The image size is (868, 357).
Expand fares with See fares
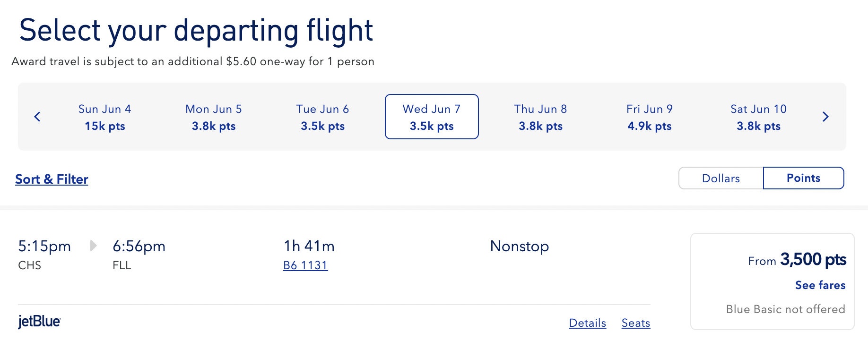coord(820,285)
